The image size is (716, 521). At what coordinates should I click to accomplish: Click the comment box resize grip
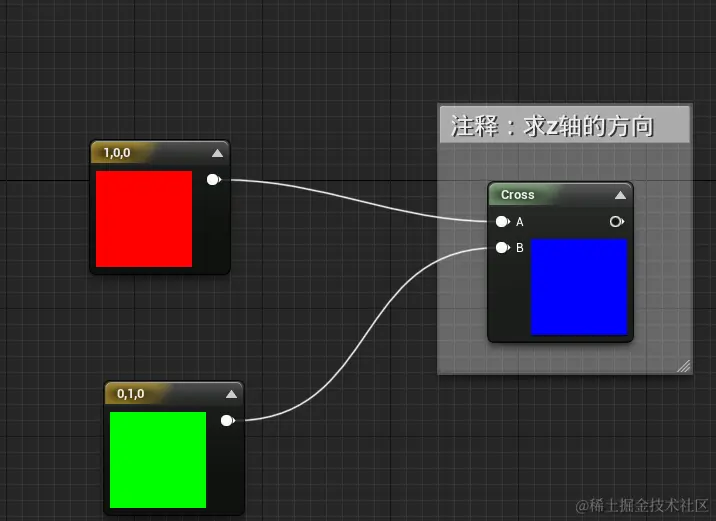(x=684, y=366)
